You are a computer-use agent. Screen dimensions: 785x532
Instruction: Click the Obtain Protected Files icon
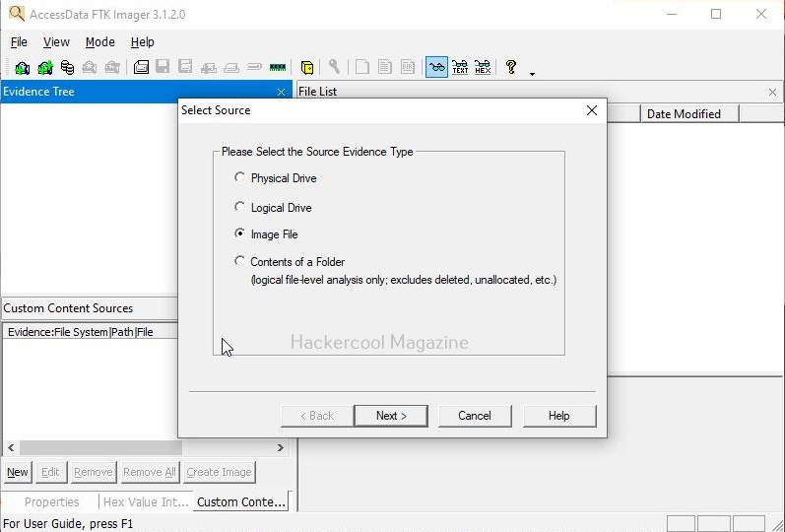(307, 68)
